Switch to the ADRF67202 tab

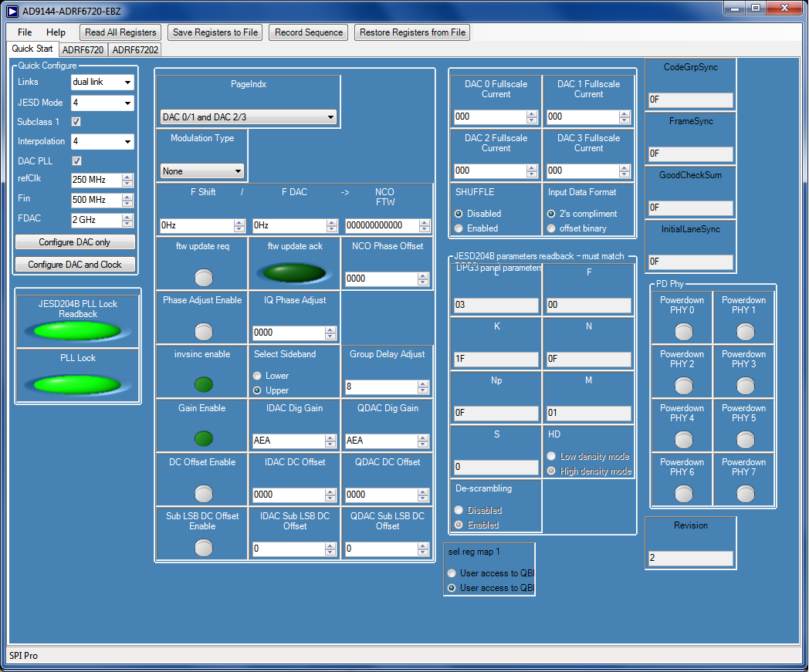coord(135,50)
